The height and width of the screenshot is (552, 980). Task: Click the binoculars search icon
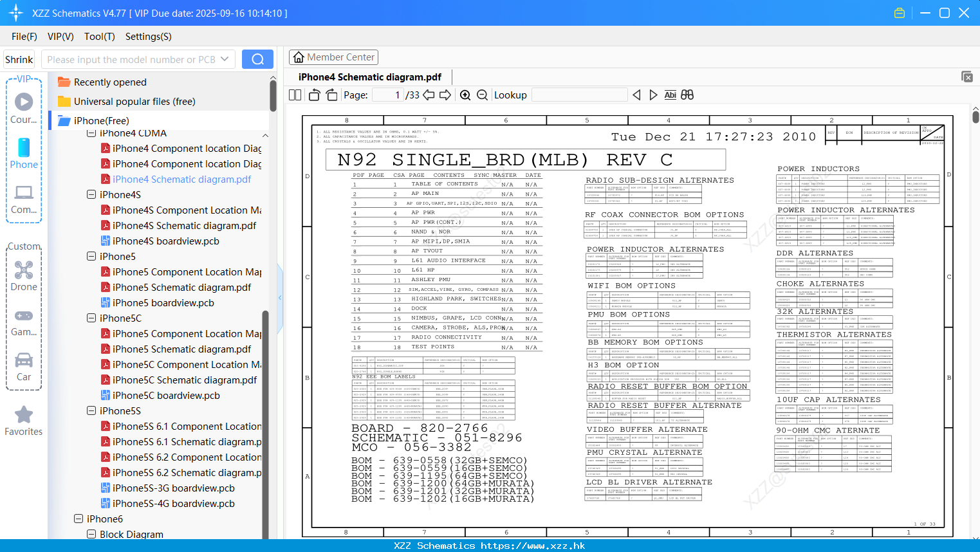(687, 95)
